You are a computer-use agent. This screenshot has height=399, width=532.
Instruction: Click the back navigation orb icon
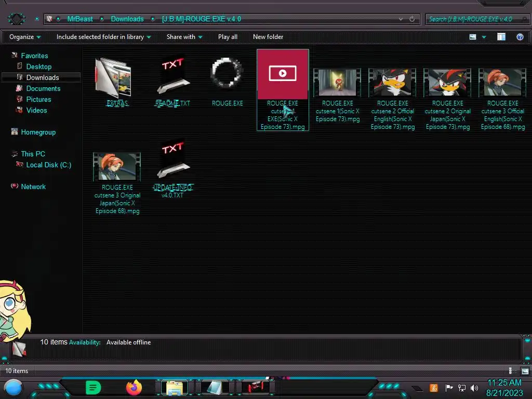click(16, 19)
